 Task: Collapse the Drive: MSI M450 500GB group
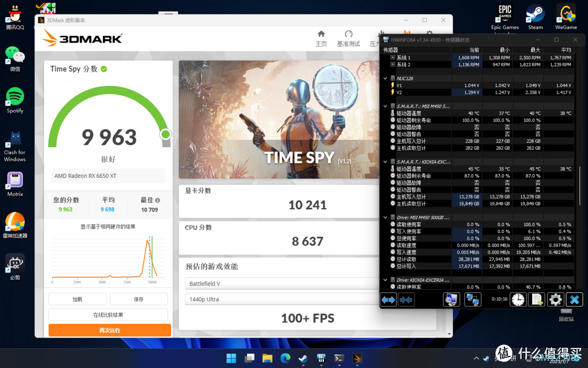(x=385, y=218)
